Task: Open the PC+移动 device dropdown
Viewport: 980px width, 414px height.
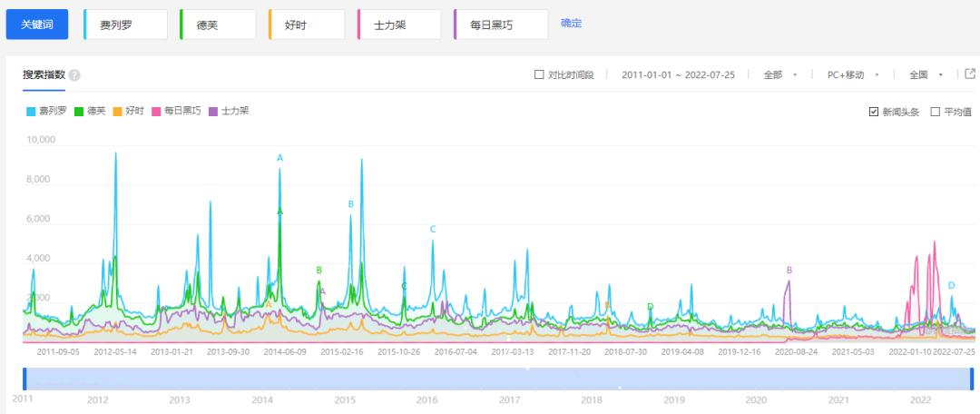Action: pyautogui.click(x=853, y=75)
